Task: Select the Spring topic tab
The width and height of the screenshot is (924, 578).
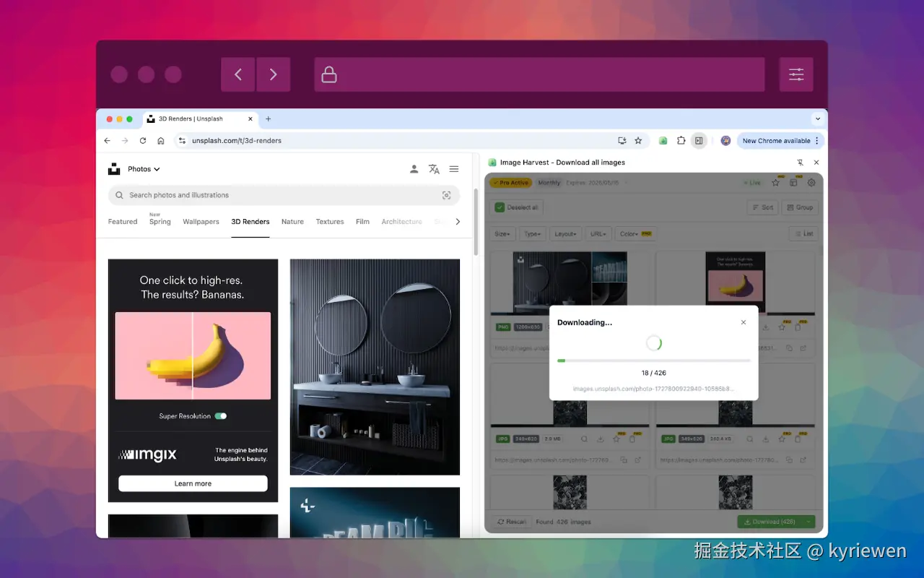Action: click(160, 222)
